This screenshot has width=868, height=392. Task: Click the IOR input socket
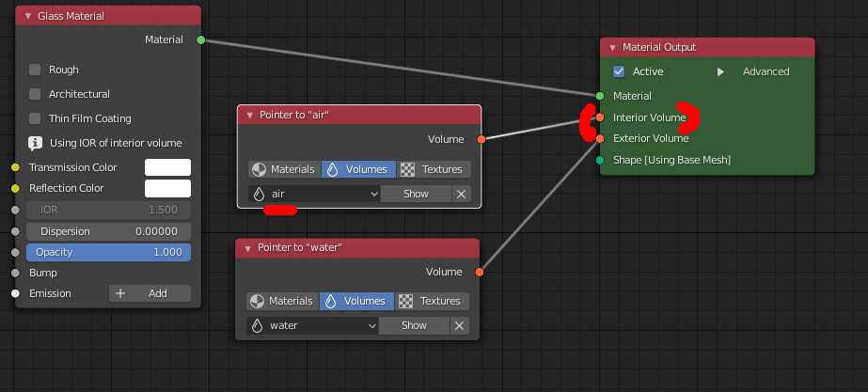click(15, 211)
